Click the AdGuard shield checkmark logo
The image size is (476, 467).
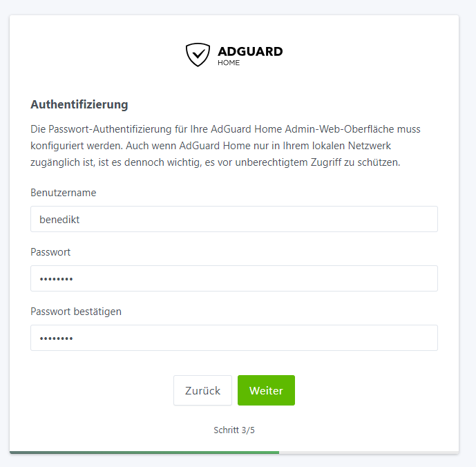coord(198,55)
